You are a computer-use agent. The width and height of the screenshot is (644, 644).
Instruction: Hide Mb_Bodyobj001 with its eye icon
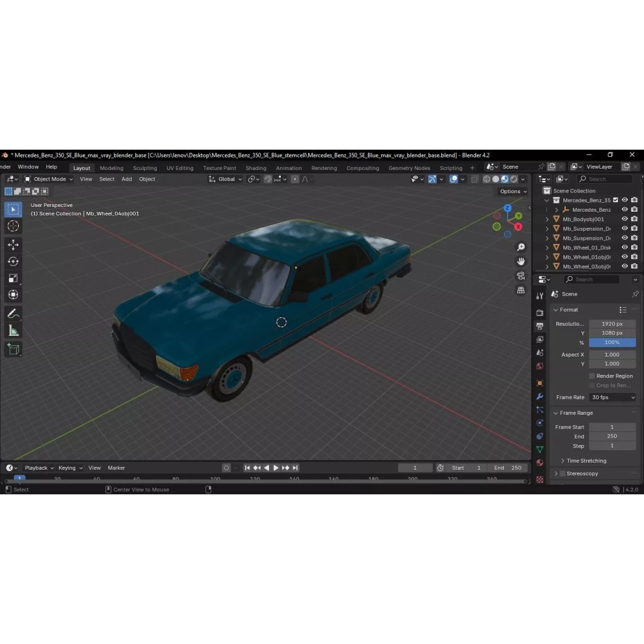[x=625, y=219]
